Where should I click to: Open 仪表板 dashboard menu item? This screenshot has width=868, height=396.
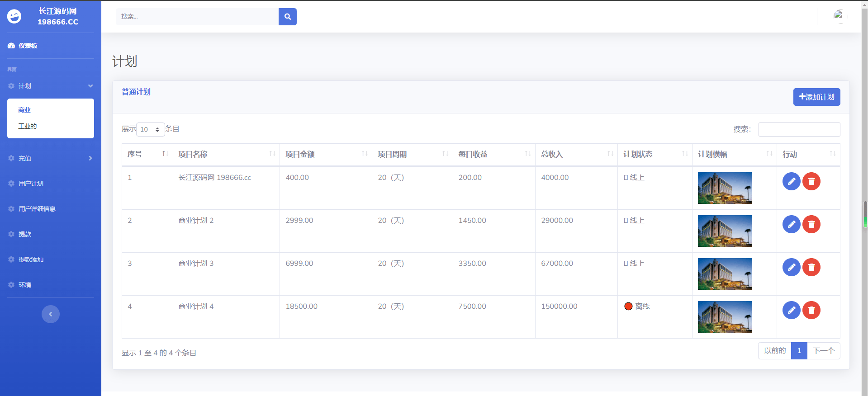(28, 46)
